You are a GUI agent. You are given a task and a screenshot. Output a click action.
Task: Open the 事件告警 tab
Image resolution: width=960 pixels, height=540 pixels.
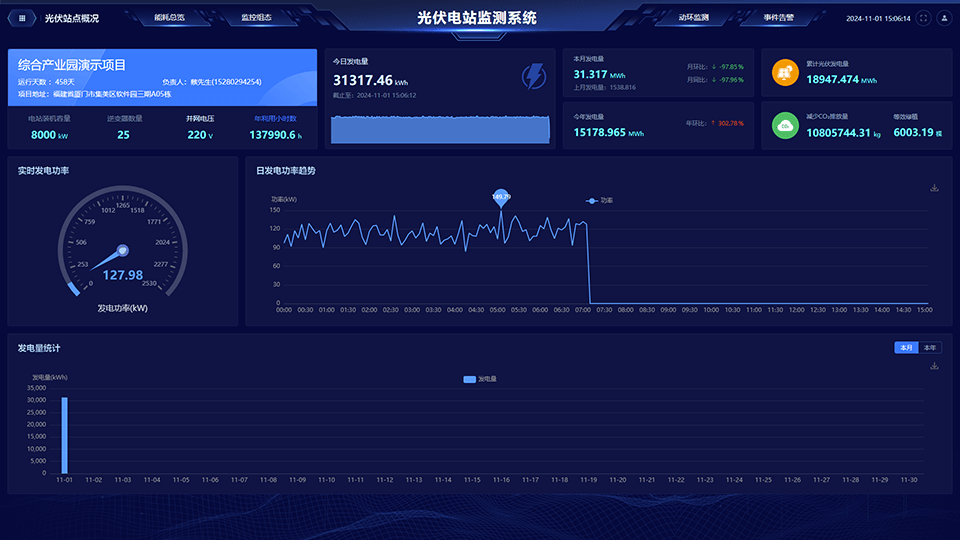pyautogui.click(x=778, y=18)
